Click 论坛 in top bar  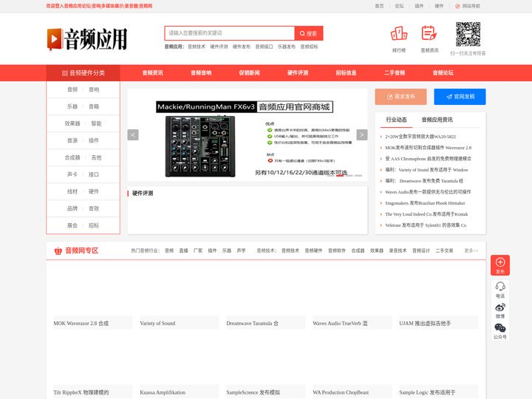tap(399, 6)
